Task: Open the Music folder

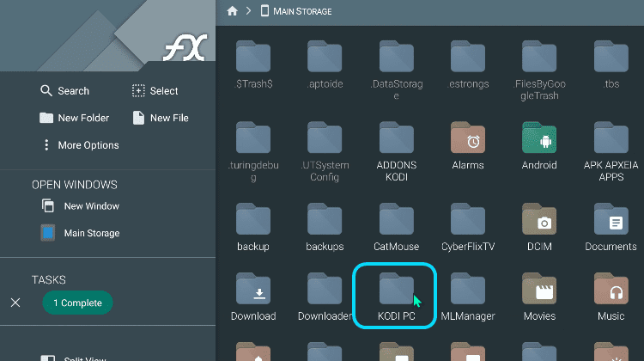Action: [611, 297]
